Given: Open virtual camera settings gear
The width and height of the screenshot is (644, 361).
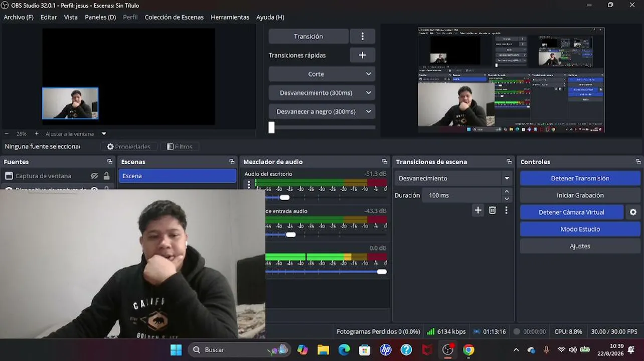Looking at the screenshot, I should tap(633, 212).
